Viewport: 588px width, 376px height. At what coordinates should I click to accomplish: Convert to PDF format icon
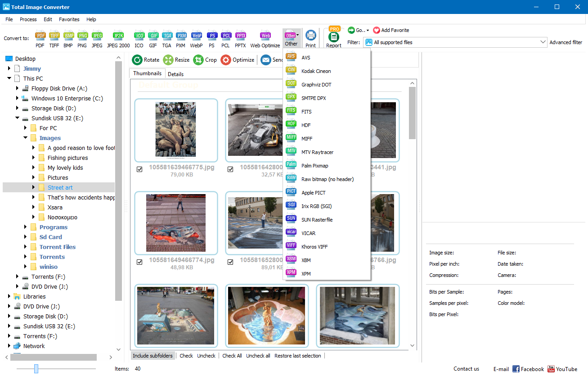40,39
